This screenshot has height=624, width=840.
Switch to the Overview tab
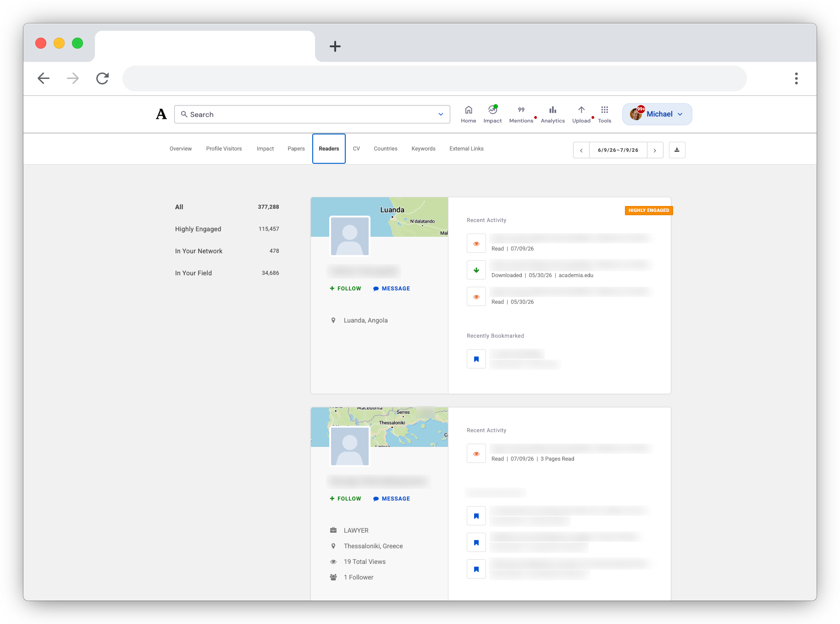click(x=181, y=149)
